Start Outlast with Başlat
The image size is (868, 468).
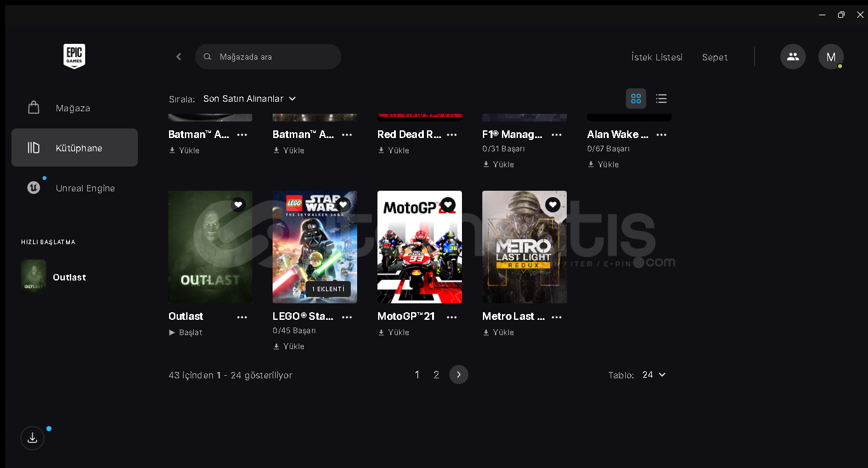coord(186,333)
